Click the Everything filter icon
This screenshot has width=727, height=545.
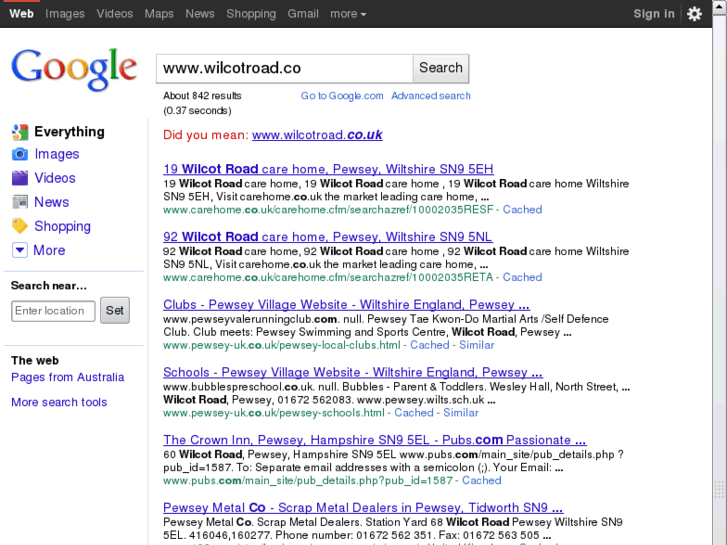pos(20,132)
